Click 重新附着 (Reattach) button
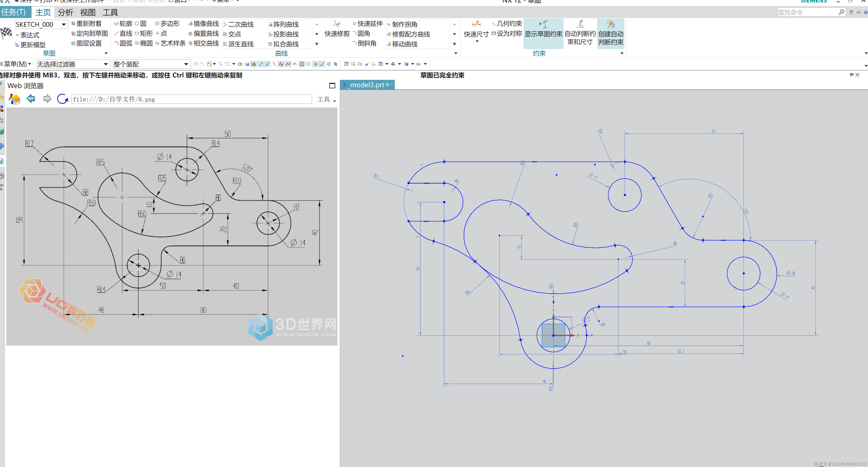 pos(86,24)
